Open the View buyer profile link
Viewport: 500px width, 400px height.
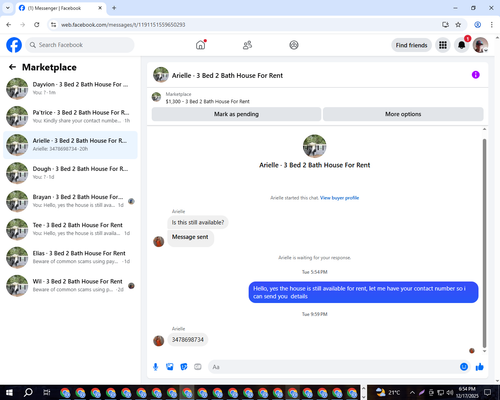[339, 198]
